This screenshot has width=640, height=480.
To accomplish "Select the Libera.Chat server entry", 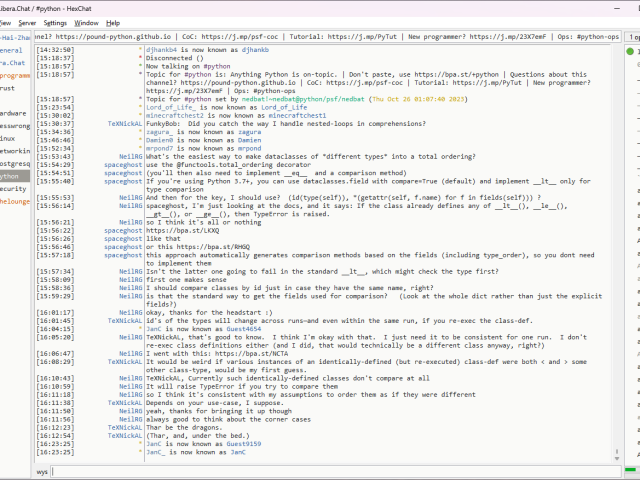I will [x=14, y=62].
